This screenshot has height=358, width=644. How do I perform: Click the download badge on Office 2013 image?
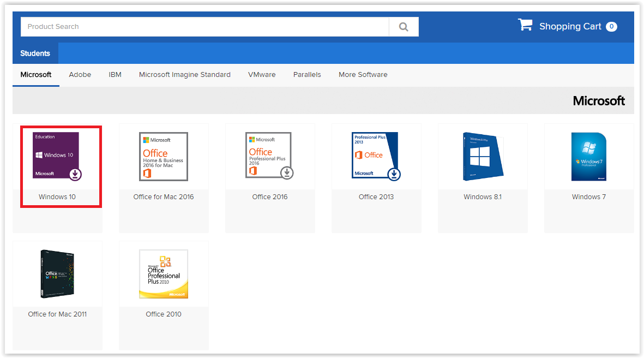point(394,174)
